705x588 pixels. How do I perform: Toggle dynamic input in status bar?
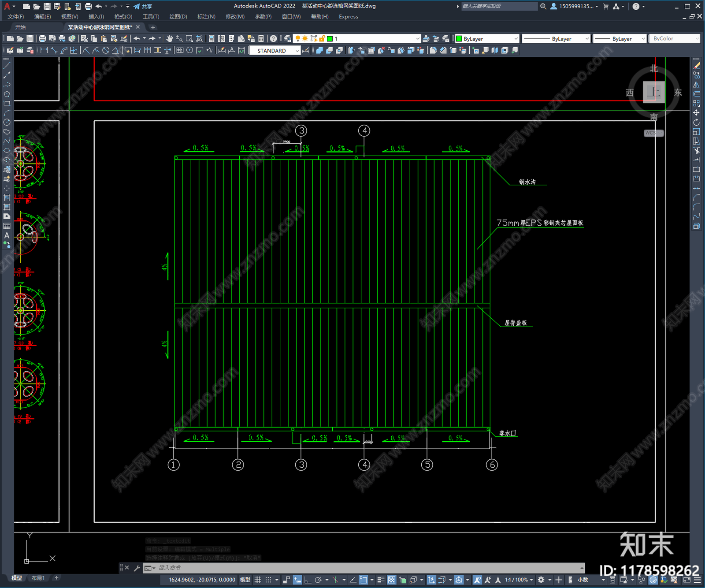coord(297,580)
